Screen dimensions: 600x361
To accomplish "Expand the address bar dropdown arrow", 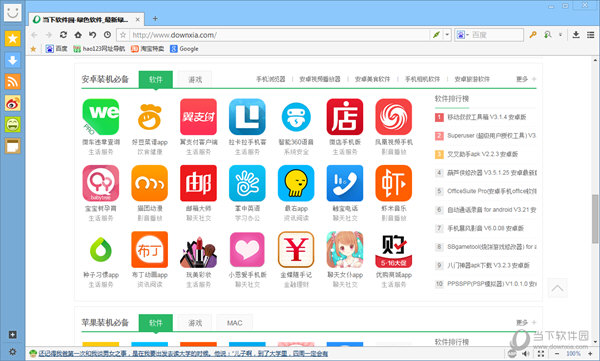I will tap(447, 35).
